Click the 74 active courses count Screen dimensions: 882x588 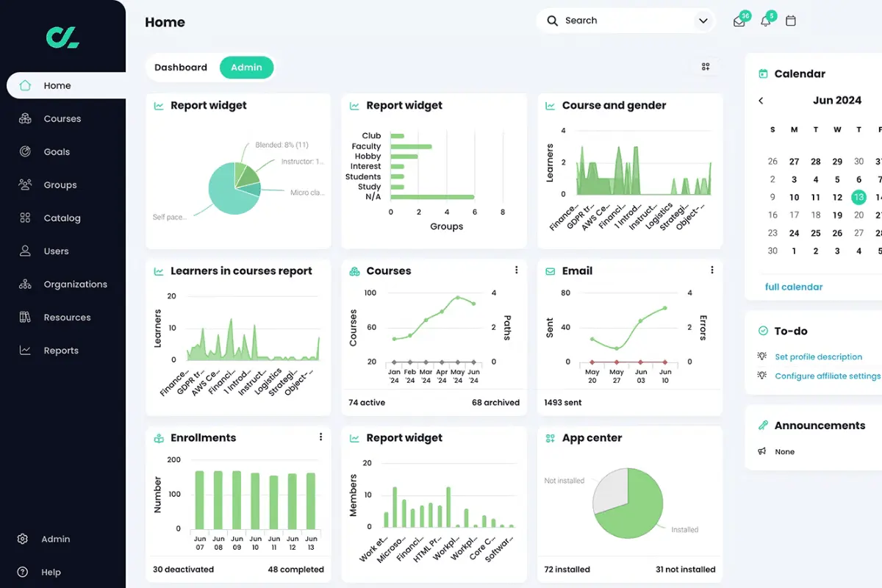tap(367, 403)
